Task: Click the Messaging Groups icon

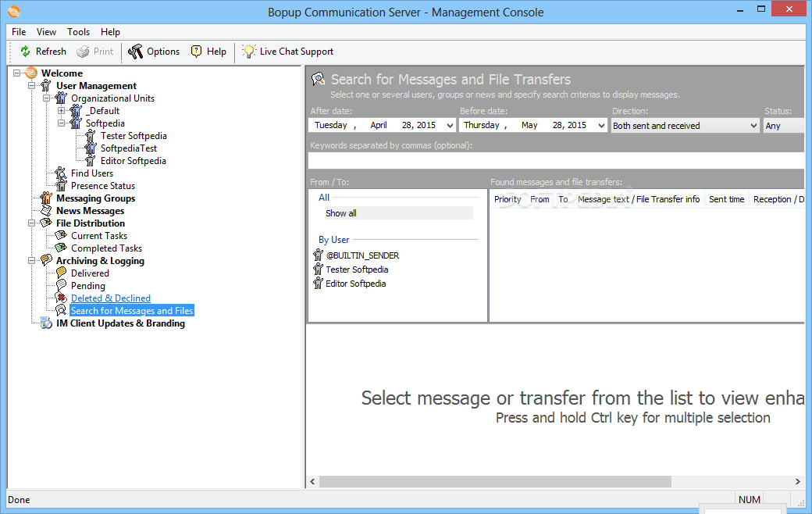Action: coord(46,198)
